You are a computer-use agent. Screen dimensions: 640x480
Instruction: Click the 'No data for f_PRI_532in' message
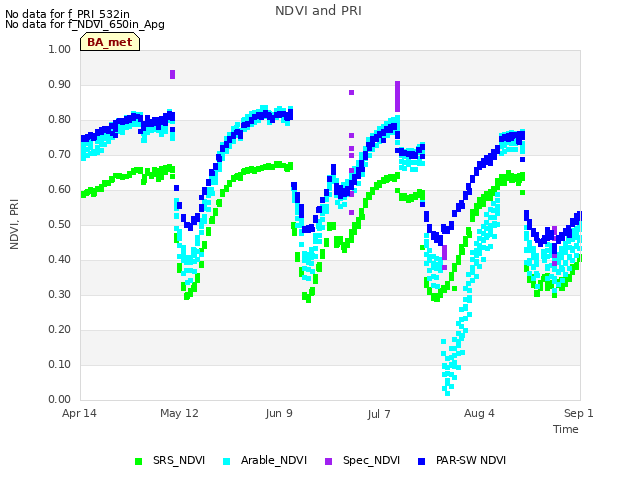click(67, 14)
